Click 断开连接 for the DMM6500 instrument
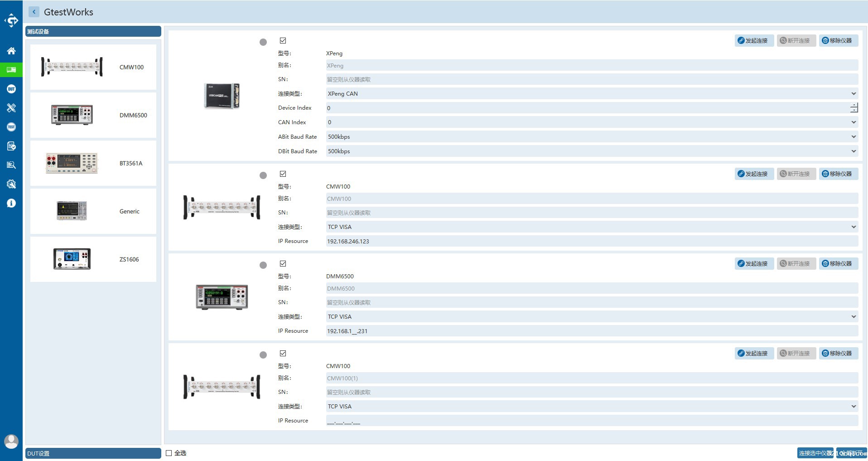 [x=796, y=264]
